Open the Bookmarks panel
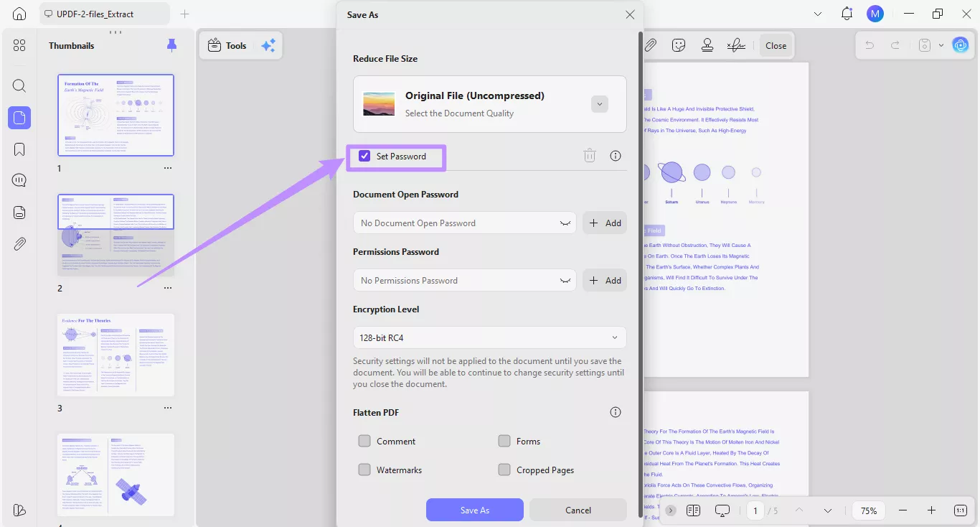The width and height of the screenshot is (980, 527). 19,149
